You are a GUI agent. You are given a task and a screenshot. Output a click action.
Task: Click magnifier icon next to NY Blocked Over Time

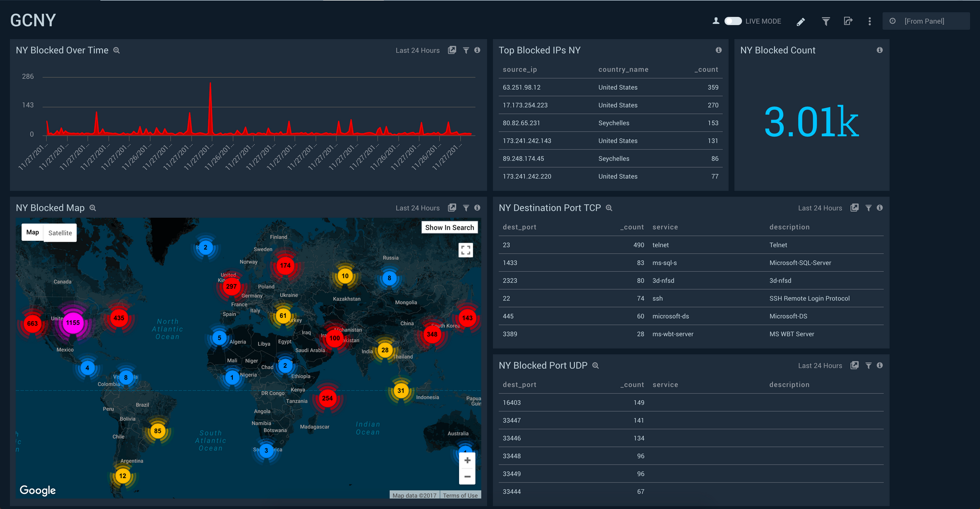(x=117, y=51)
